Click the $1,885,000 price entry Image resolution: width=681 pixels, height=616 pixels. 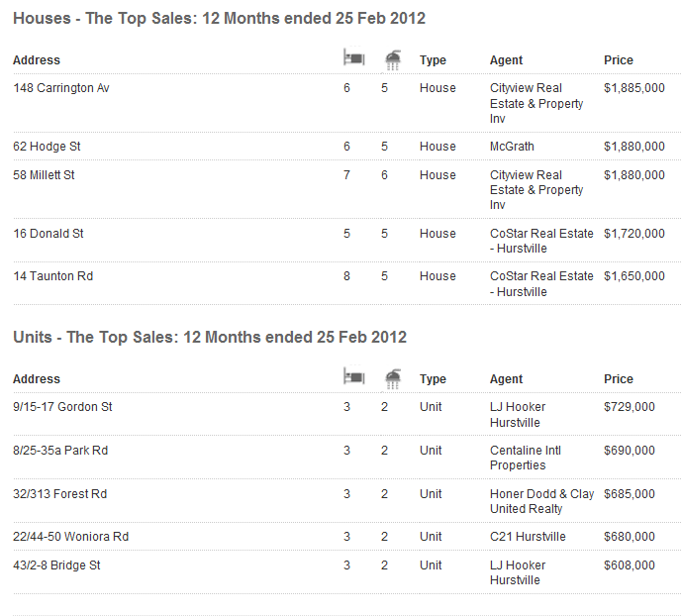634,88
